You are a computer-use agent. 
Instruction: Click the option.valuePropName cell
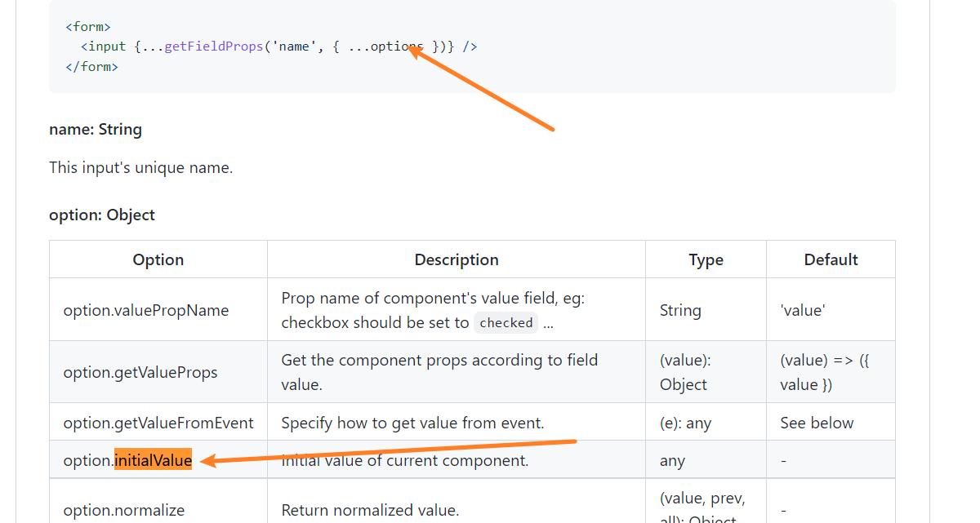pos(146,310)
